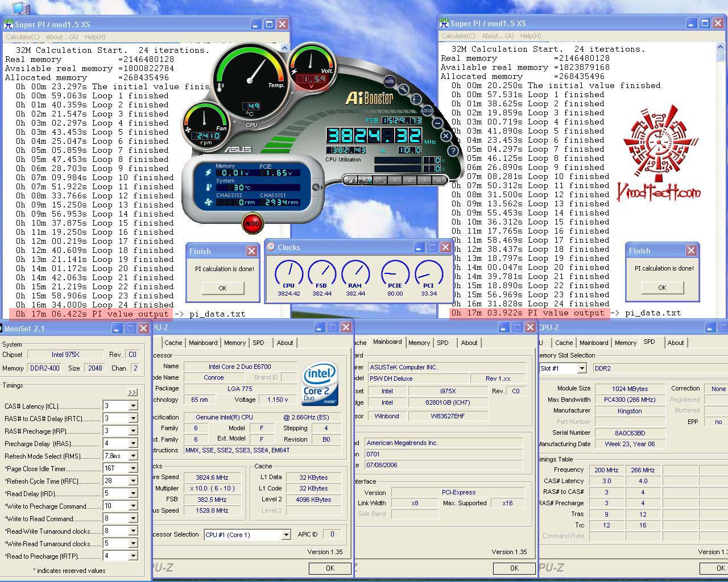Close AI Booster with round X icon
Image resolution: width=728 pixels, height=582 pixels.
click(x=446, y=136)
